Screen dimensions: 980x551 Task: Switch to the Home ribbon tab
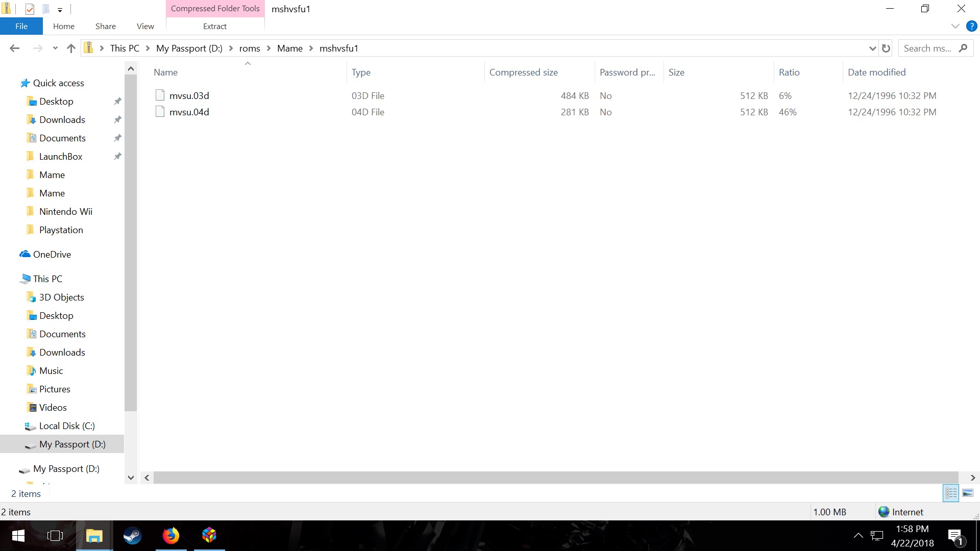click(64, 26)
